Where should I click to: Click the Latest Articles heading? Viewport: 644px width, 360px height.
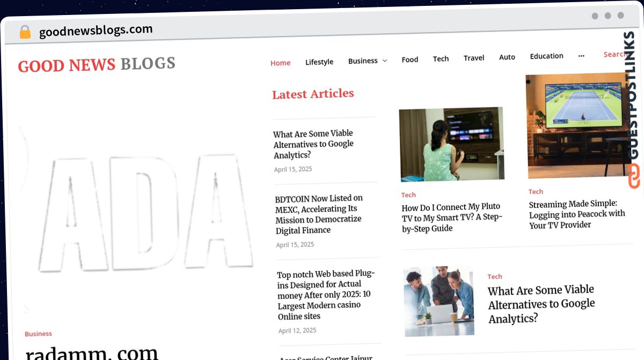coord(313,94)
